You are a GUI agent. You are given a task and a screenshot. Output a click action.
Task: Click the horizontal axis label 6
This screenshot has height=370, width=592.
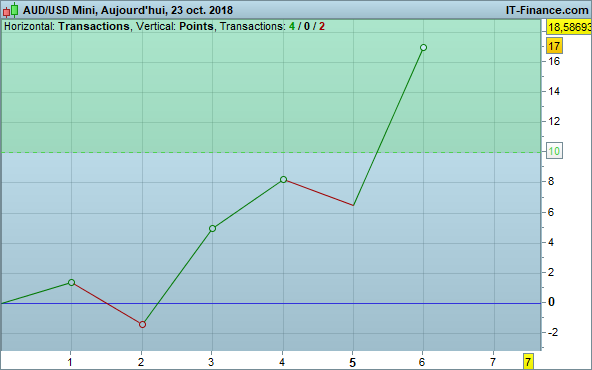[422, 362]
